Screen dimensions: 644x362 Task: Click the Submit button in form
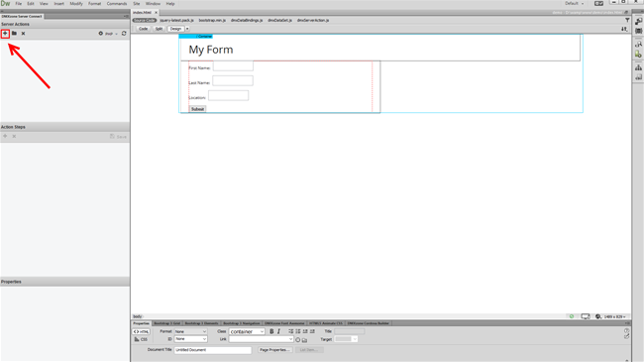click(x=197, y=109)
